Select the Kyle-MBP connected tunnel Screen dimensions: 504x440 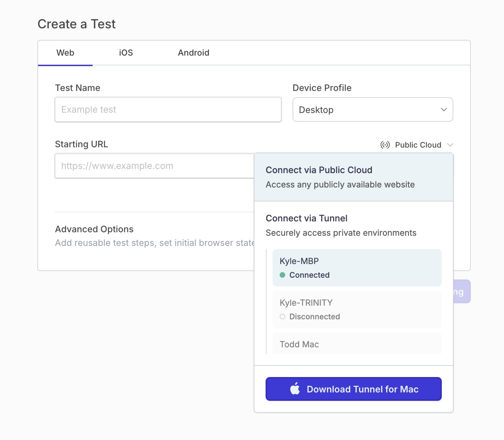357,268
